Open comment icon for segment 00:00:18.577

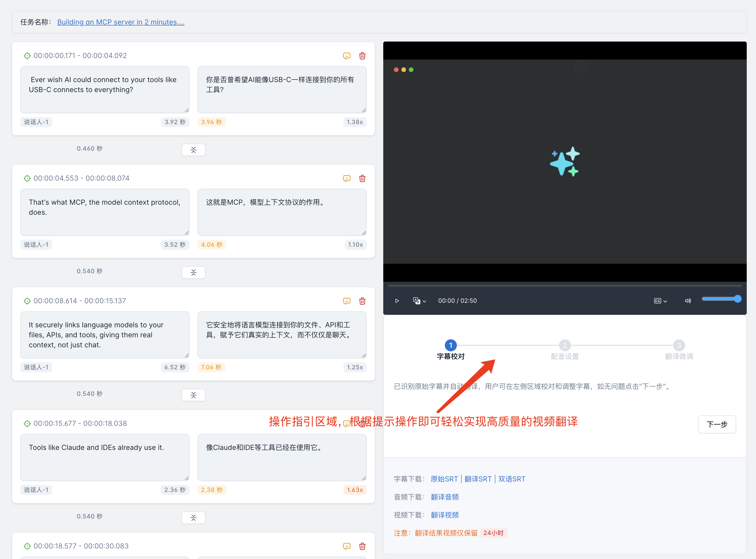click(x=346, y=546)
